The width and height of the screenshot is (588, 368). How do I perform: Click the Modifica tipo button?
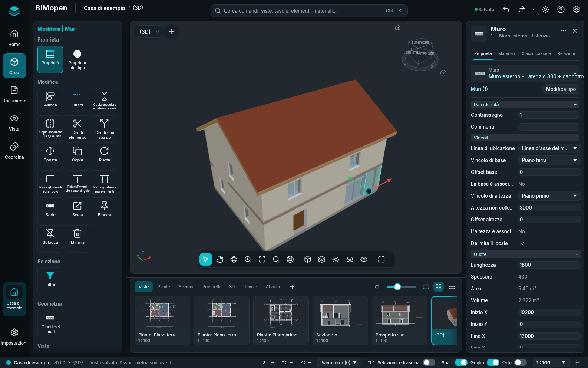(x=561, y=89)
